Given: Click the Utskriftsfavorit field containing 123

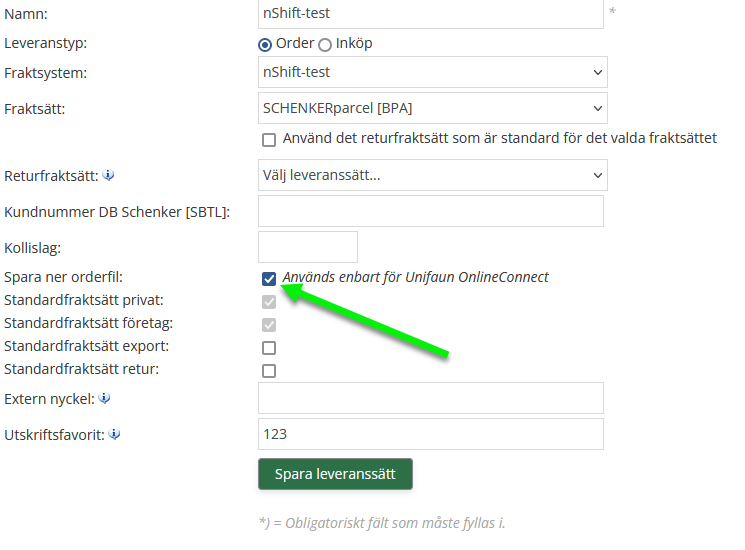Looking at the screenshot, I should click(430, 434).
